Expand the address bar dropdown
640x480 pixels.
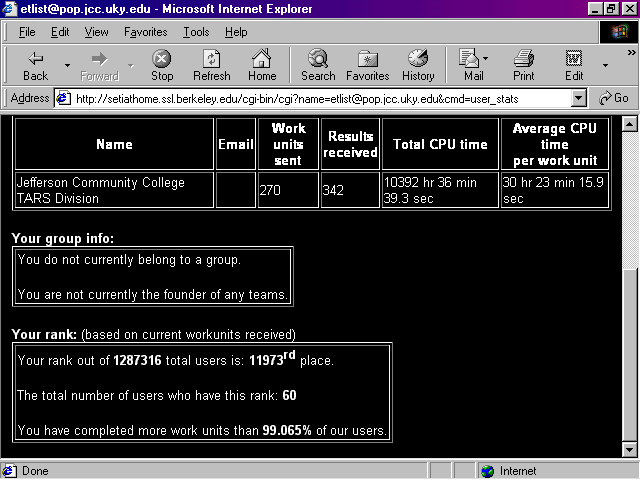(578, 98)
